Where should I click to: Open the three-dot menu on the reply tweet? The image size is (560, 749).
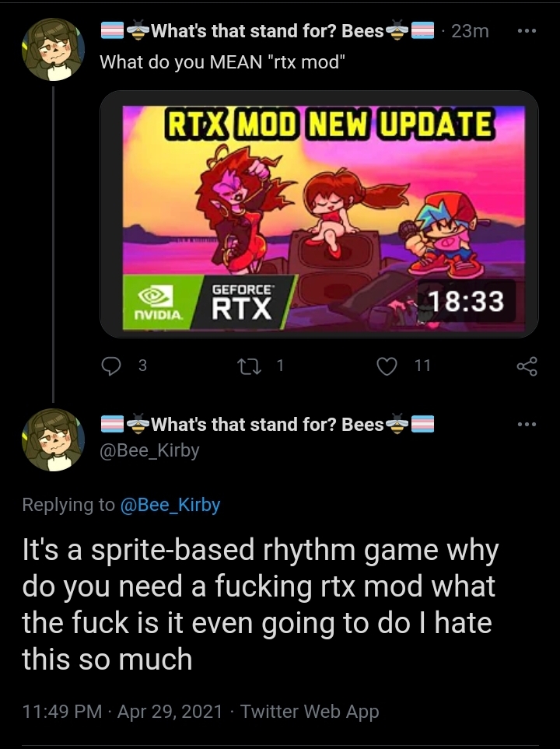click(527, 424)
